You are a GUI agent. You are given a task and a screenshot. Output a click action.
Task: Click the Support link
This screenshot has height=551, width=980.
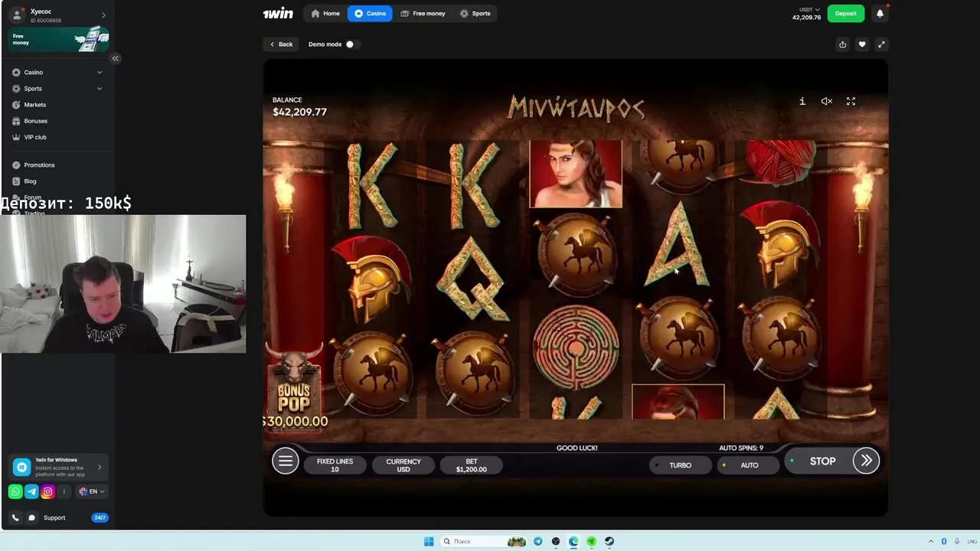54,517
